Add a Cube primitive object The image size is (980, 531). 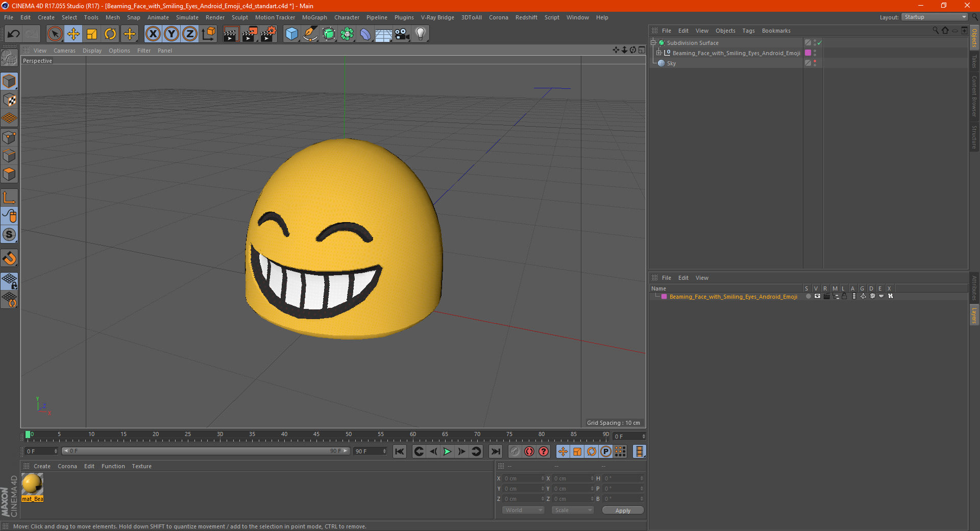click(x=291, y=34)
